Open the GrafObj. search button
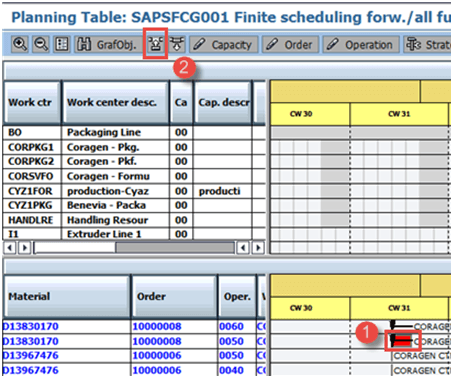451x376 pixels. point(108,44)
